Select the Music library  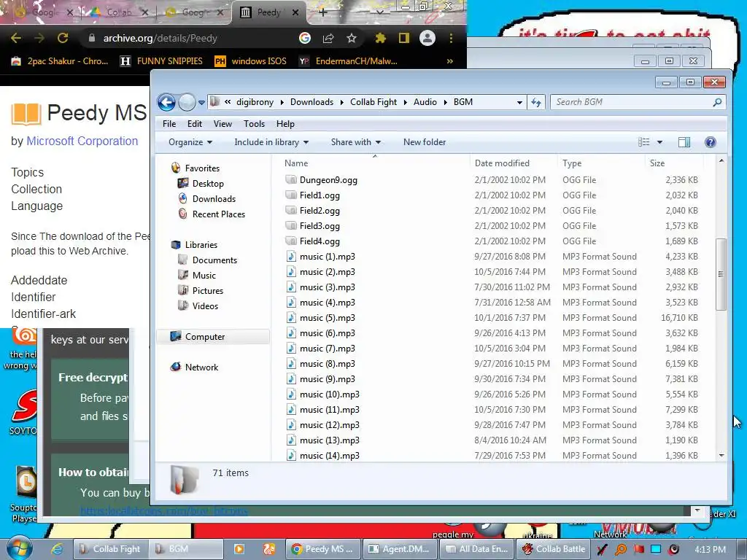(x=204, y=275)
